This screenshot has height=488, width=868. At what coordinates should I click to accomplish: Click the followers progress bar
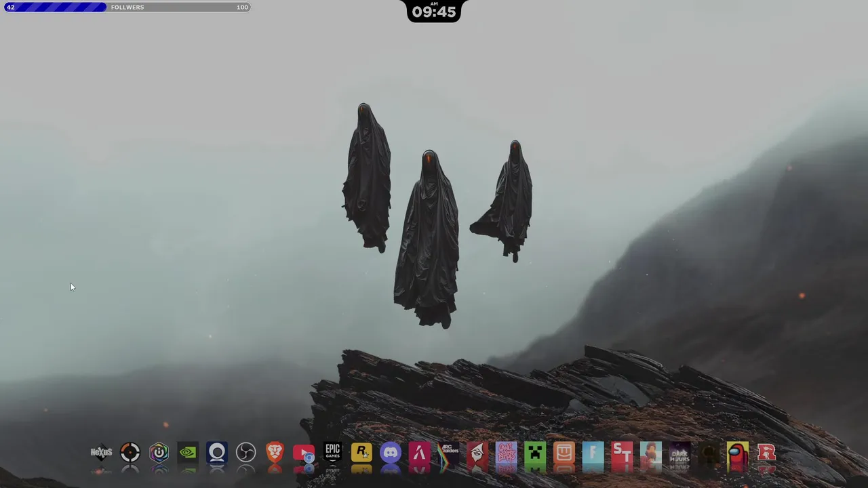(x=127, y=7)
